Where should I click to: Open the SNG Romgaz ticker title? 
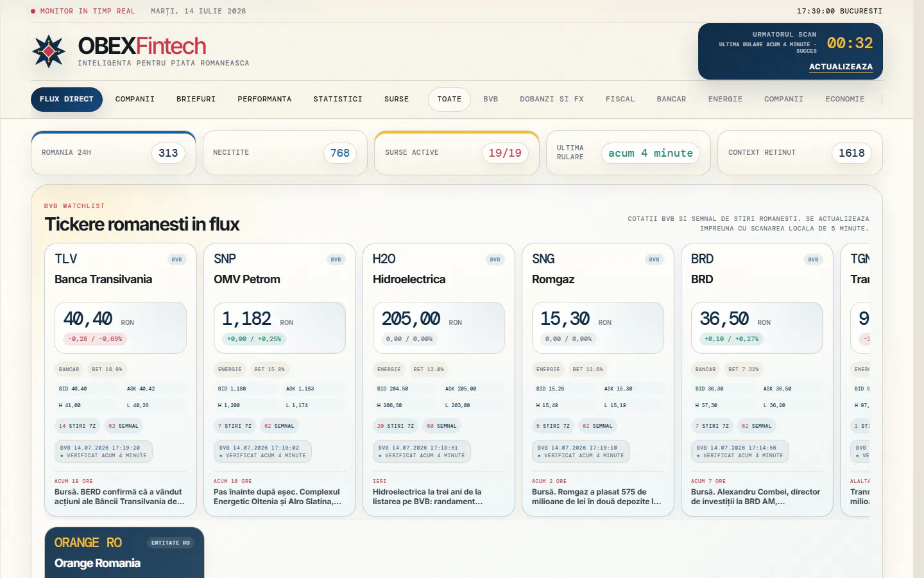click(x=553, y=279)
